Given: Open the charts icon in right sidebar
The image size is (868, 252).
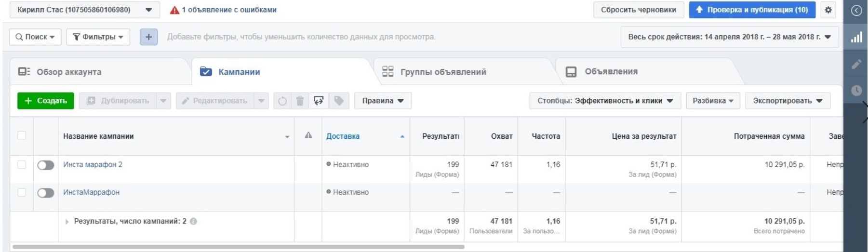Looking at the screenshot, I should pyautogui.click(x=856, y=37).
